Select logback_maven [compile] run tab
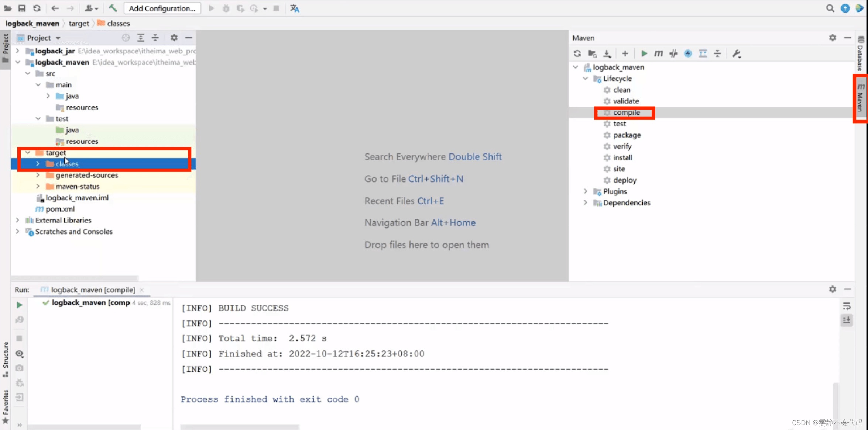This screenshot has width=868, height=430. [93, 290]
